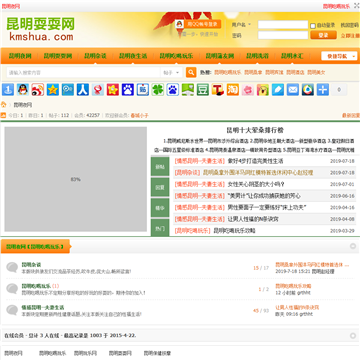The height and width of the screenshot is (360, 360).
Task: Click the blue plus more-share icon
Action: [x=322, y=89]
